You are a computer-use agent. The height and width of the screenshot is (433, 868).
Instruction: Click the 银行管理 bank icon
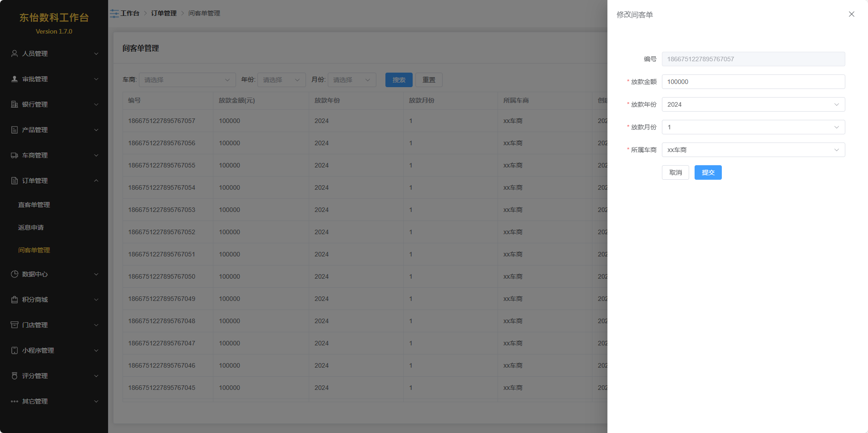[15, 104]
